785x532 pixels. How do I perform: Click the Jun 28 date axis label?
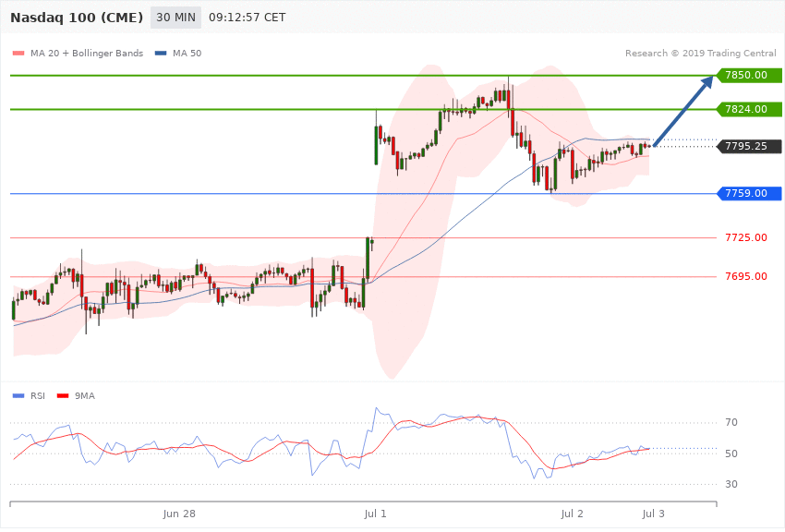[x=179, y=514]
